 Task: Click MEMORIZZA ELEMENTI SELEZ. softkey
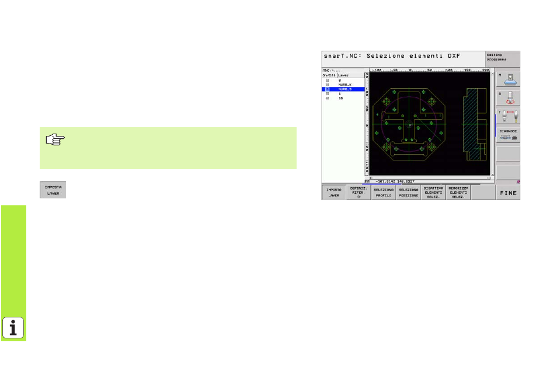458,192
